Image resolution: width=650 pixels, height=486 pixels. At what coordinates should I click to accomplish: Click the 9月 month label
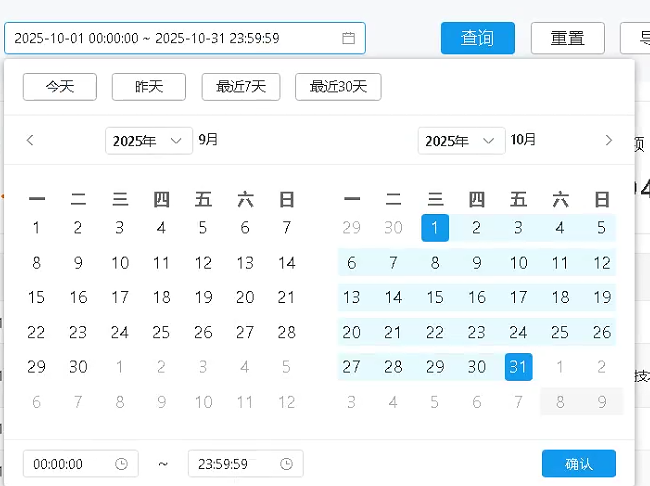[x=208, y=140]
